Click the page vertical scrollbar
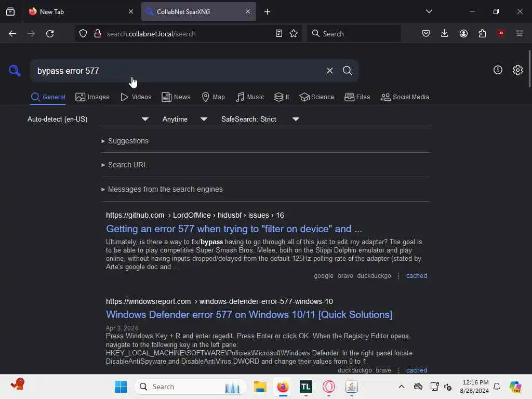532x399 pixels. [x=529, y=69]
